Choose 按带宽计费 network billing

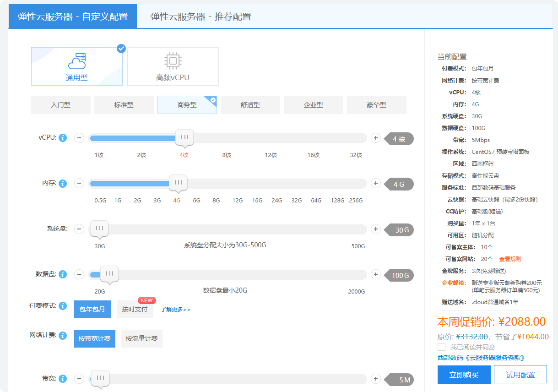point(95,338)
